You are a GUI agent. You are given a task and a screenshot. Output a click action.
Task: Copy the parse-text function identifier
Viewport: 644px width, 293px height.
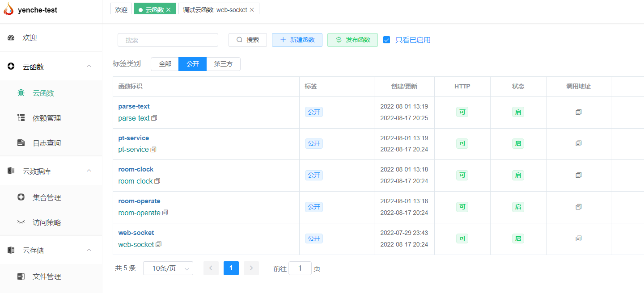pyautogui.click(x=154, y=118)
